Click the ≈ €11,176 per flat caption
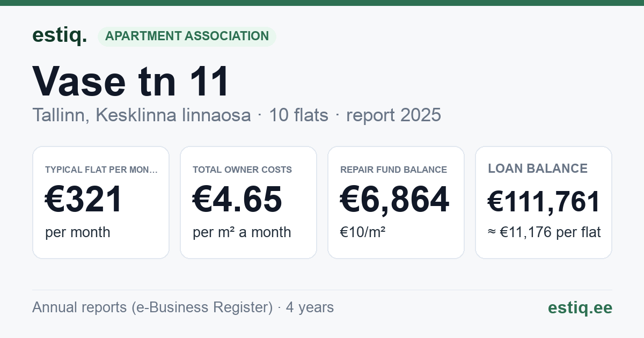 pos(544,232)
